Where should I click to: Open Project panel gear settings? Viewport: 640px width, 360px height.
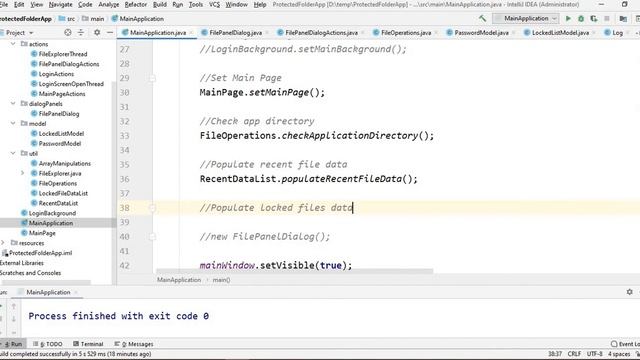97,32
